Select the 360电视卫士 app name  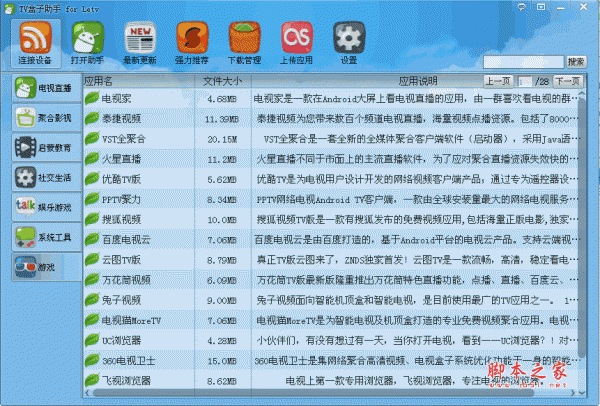pyautogui.click(x=129, y=361)
